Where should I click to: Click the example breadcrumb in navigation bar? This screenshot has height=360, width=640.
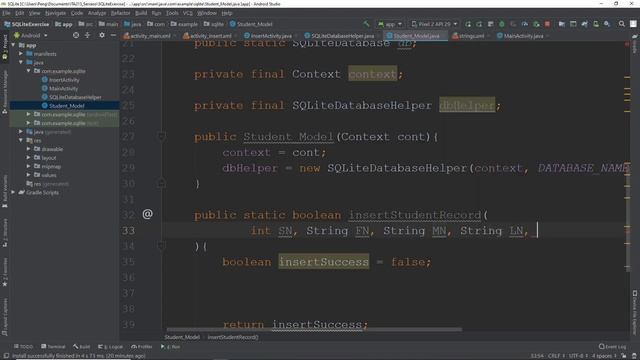click(184, 24)
